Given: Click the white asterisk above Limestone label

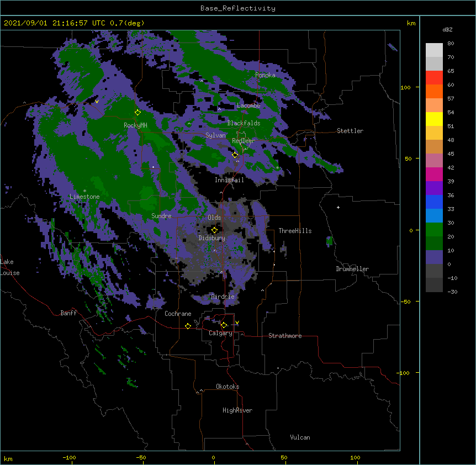Looking at the screenshot, I should pyautogui.click(x=84, y=191).
